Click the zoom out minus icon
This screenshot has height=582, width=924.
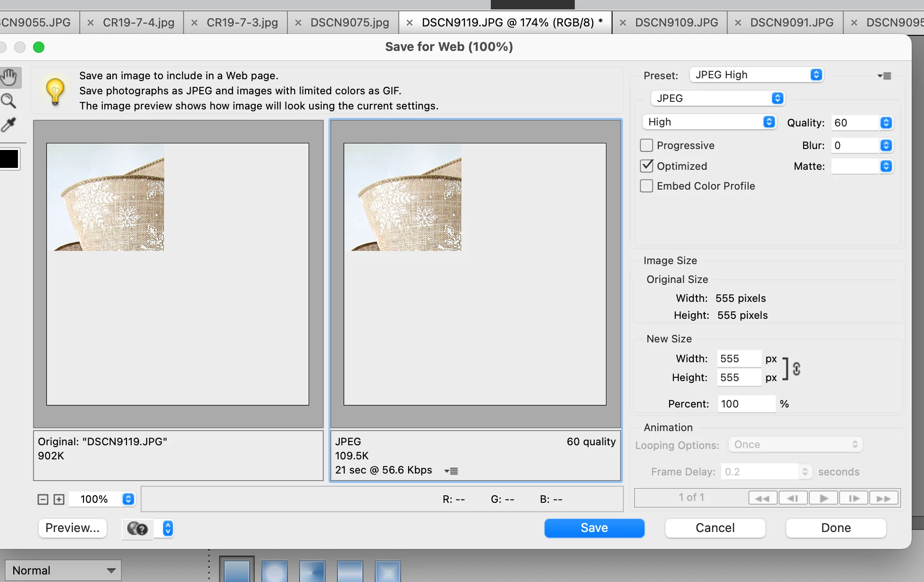point(43,499)
